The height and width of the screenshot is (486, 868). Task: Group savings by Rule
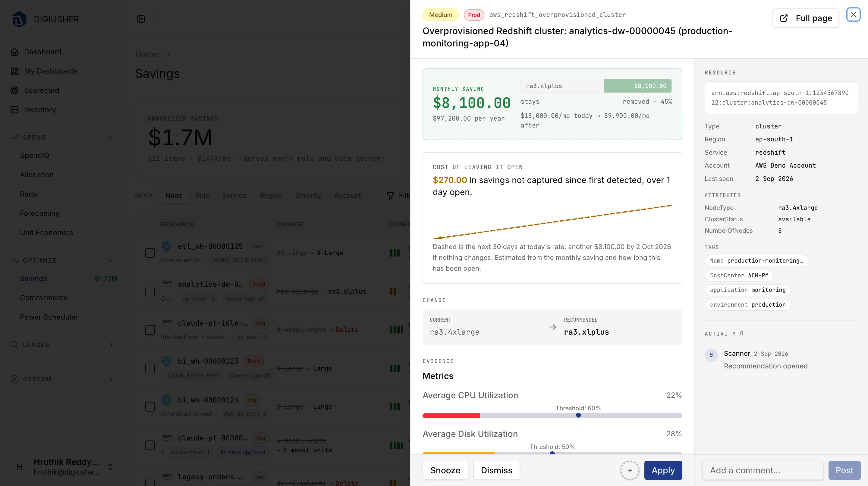(202, 195)
